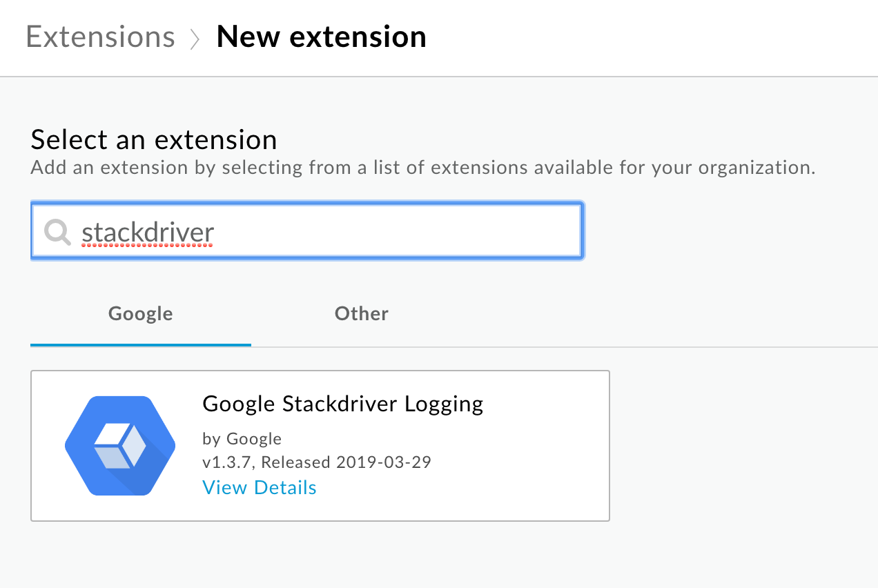Click the Stackdriver Logging hexagon icon

[120, 446]
